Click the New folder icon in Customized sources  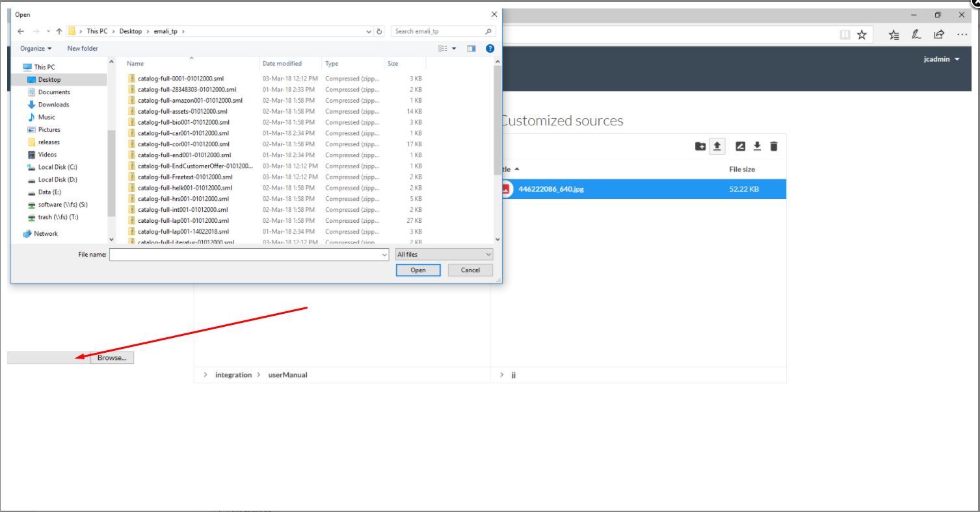point(700,146)
